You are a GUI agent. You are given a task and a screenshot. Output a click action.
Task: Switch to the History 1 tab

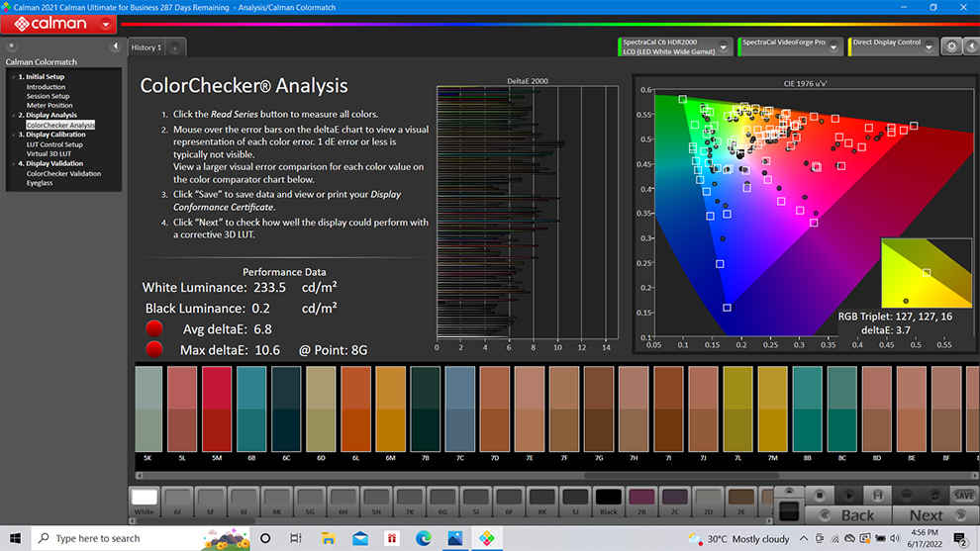click(147, 47)
